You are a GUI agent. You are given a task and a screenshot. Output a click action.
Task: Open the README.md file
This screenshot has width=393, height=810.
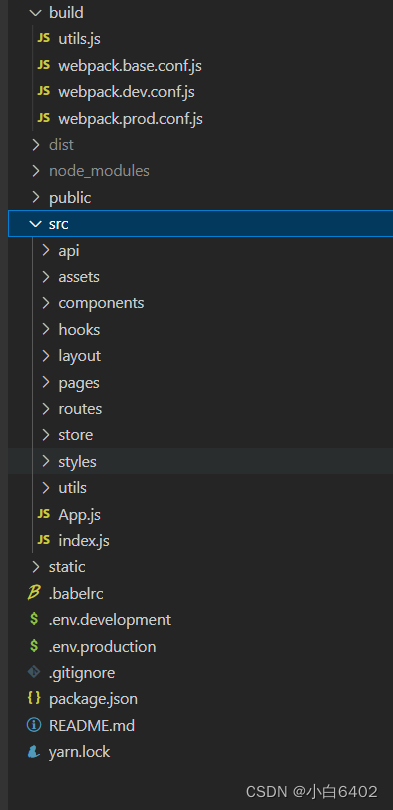point(92,726)
